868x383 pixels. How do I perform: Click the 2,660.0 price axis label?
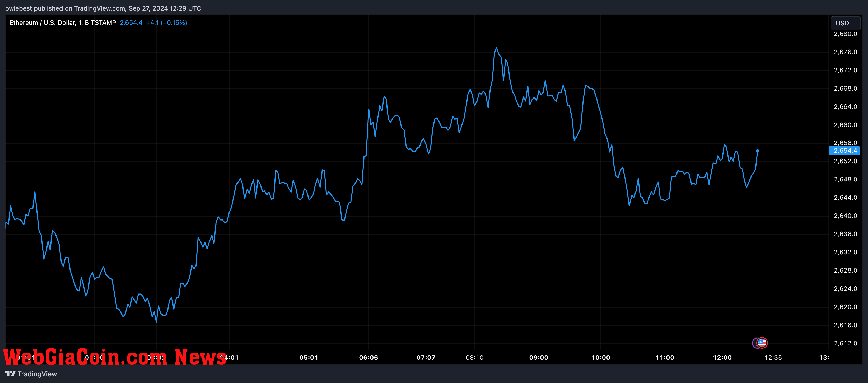pos(845,125)
